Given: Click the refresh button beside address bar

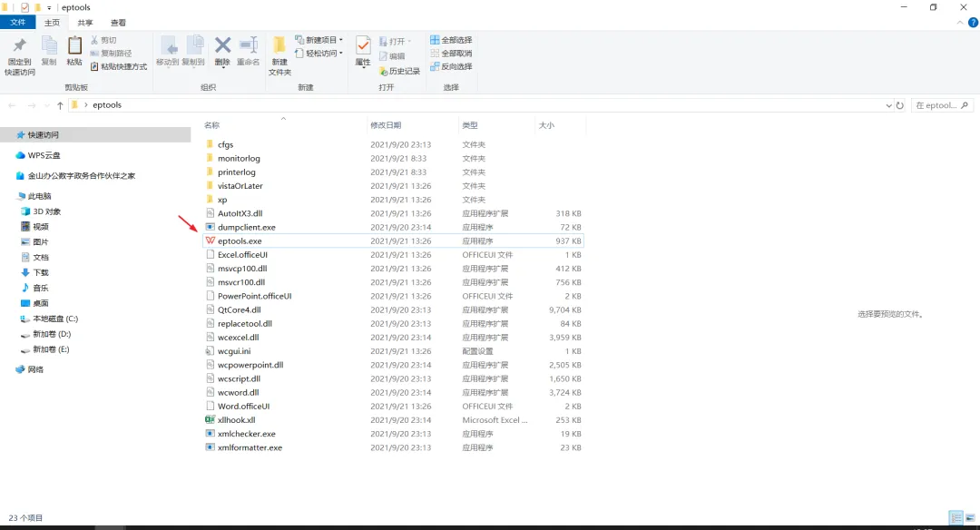Looking at the screenshot, I should tap(900, 105).
